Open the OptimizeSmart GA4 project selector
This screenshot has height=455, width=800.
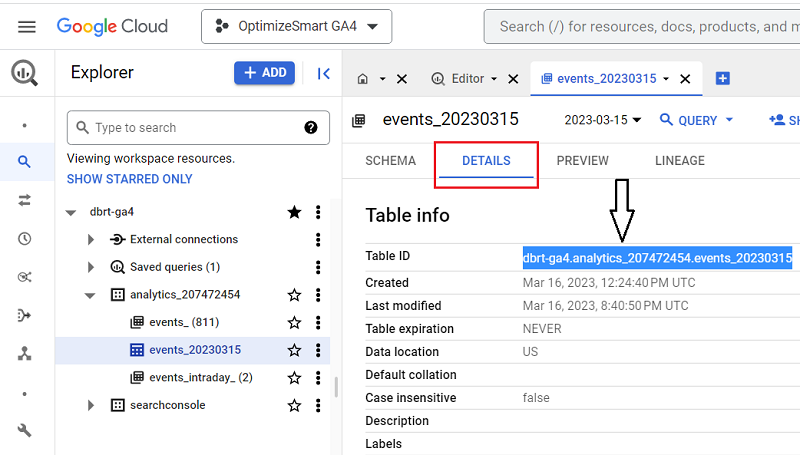coord(296,27)
